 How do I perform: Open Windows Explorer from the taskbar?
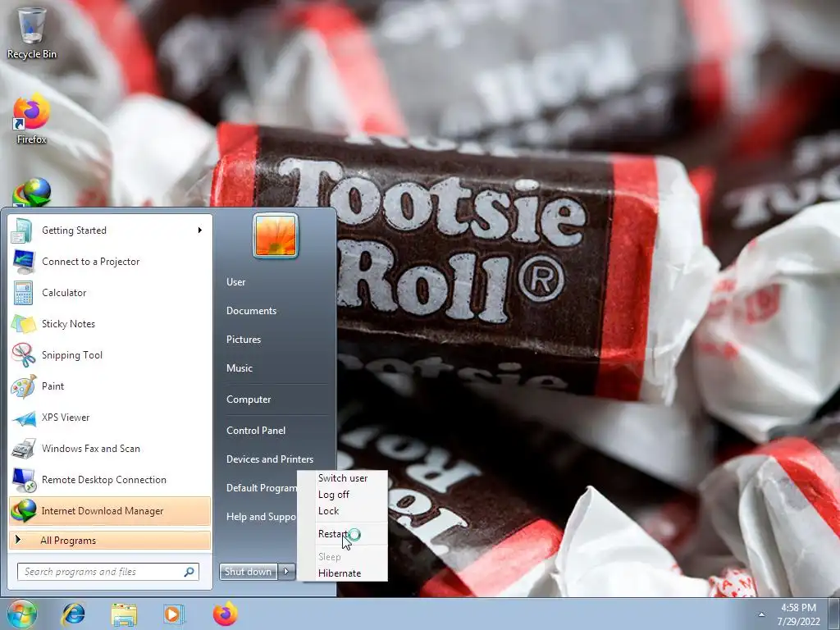[x=124, y=614]
